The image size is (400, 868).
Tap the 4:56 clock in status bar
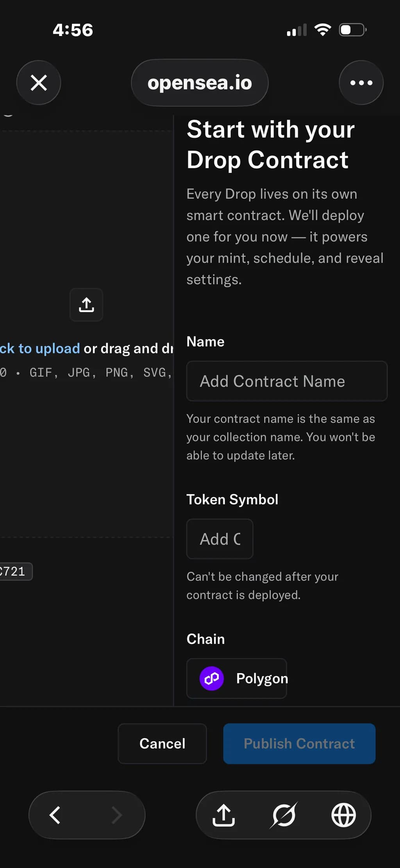(x=73, y=30)
